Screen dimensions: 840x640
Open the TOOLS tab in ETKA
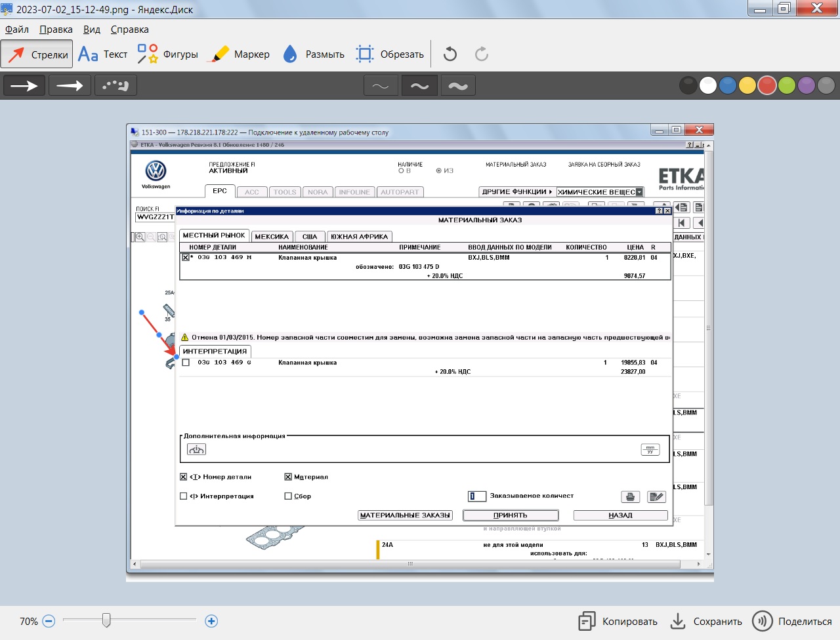click(285, 192)
